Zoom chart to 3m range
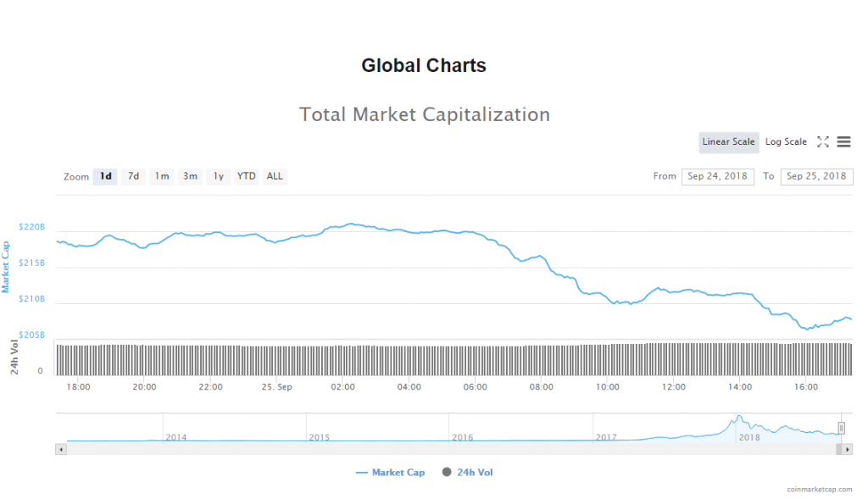Viewport: 868px width, 504px height. point(190,176)
